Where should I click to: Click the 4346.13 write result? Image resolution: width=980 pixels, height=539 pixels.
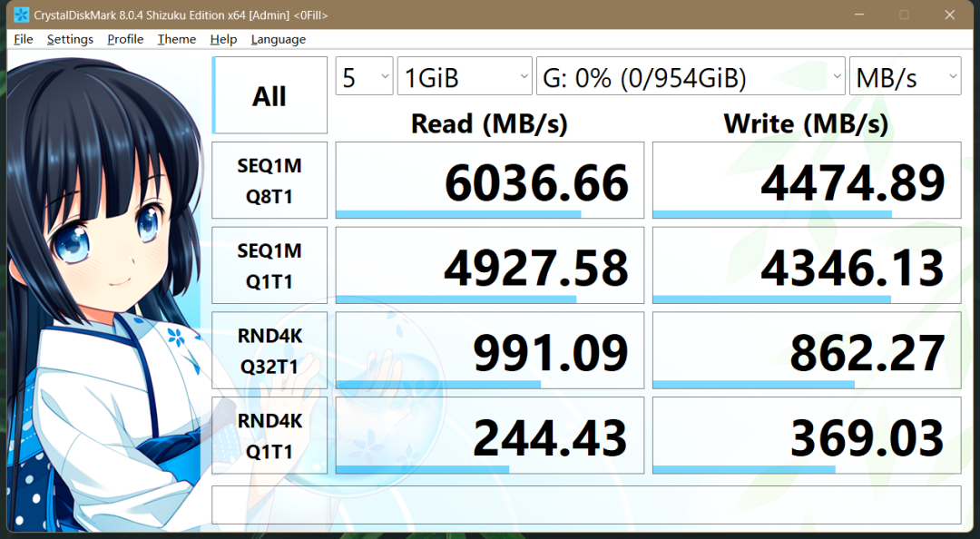tap(807, 265)
